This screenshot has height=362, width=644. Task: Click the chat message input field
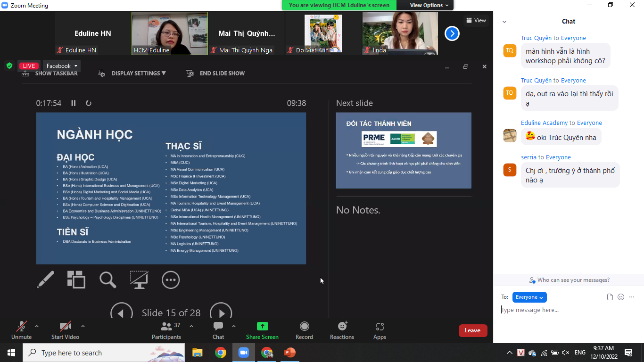(566, 310)
